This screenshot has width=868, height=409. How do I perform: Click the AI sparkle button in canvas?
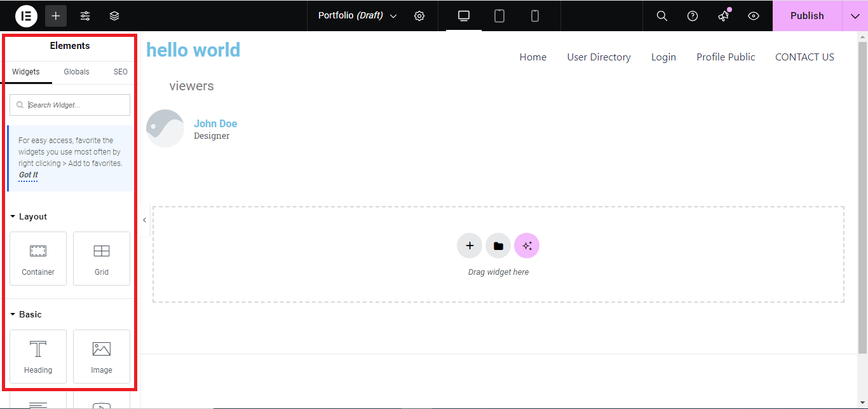(527, 246)
